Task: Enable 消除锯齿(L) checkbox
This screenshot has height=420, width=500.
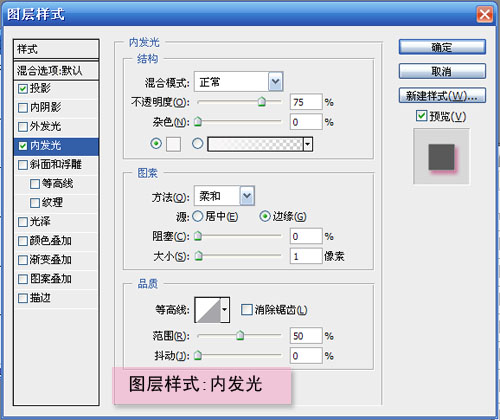Action: 246,309
